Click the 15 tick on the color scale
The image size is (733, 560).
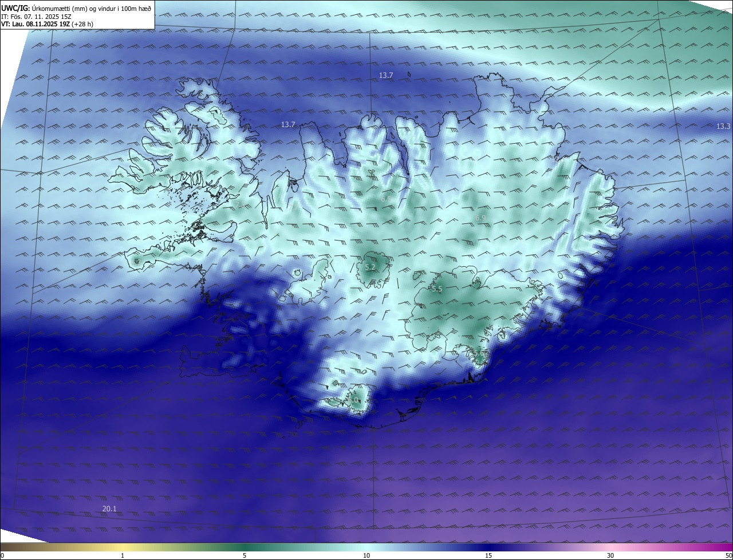coord(488,555)
